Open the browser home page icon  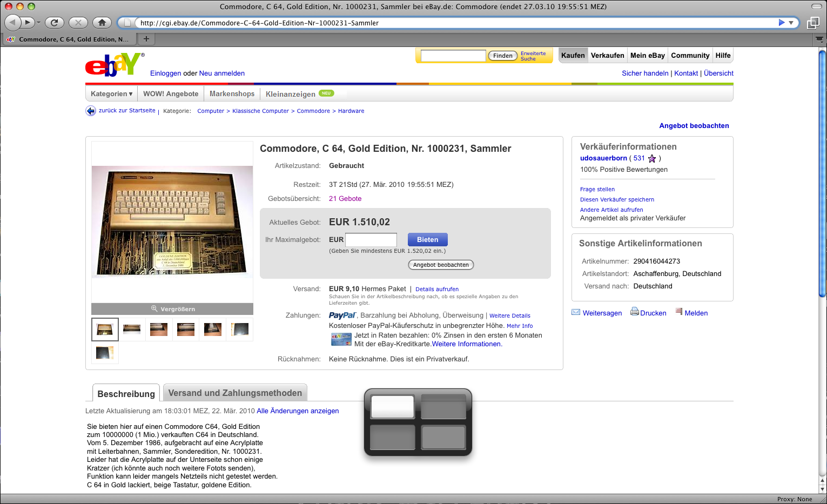pyautogui.click(x=102, y=23)
